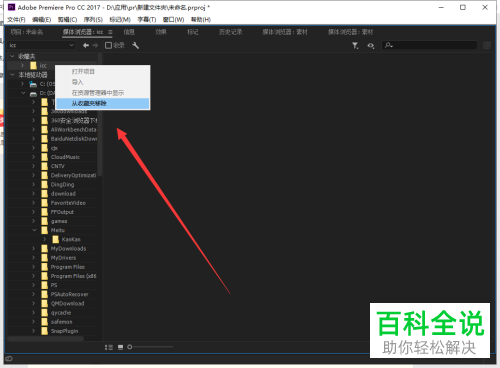500x368 pixels.
Task: Open the 序列(S) menu
Action: coord(93,20)
